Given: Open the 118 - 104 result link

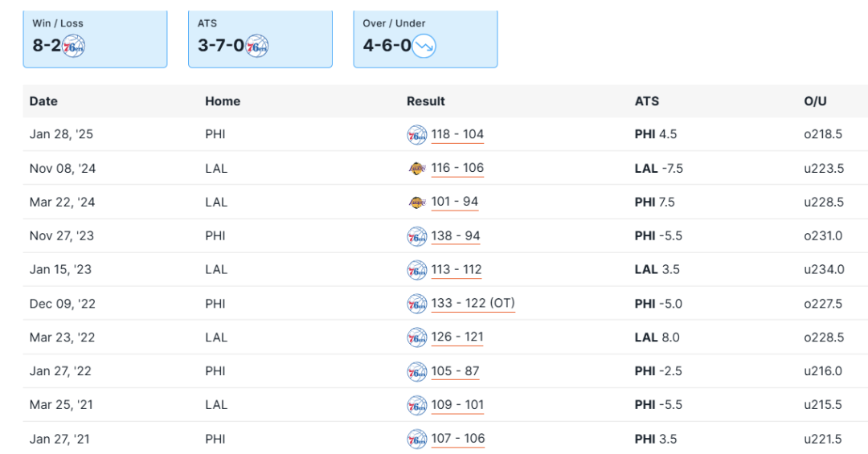Looking at the screenshot, I should (x=457, y=134).
